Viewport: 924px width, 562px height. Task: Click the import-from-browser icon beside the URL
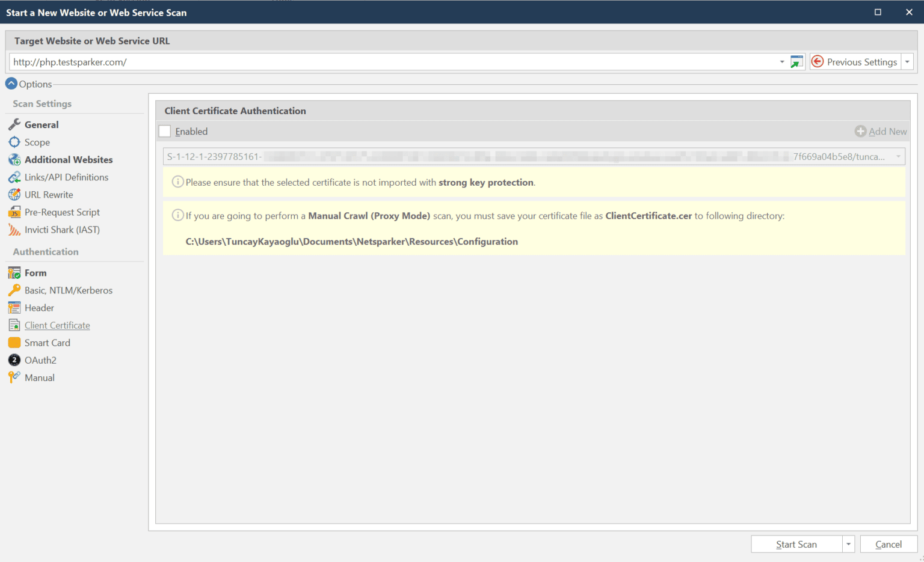795,61
